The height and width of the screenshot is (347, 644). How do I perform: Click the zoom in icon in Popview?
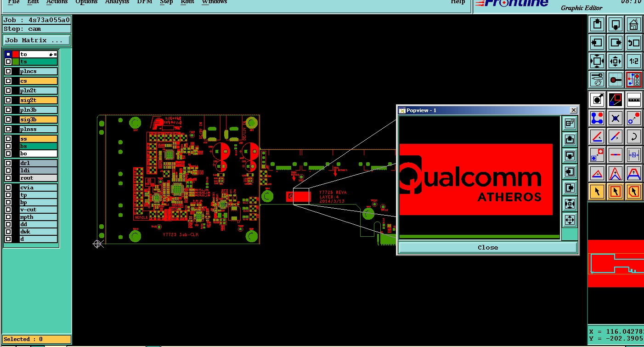tap(570, 204)
